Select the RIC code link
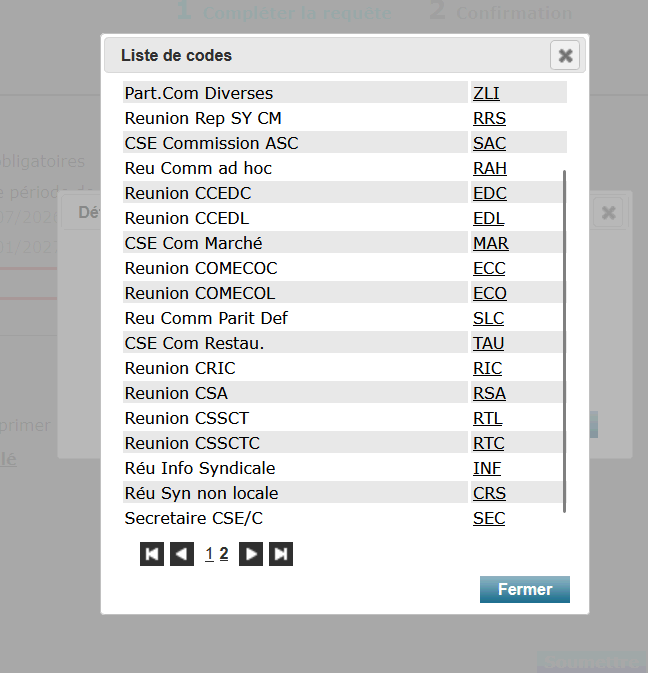This screenshot has width=648, height=673. (x=488, y=368)
